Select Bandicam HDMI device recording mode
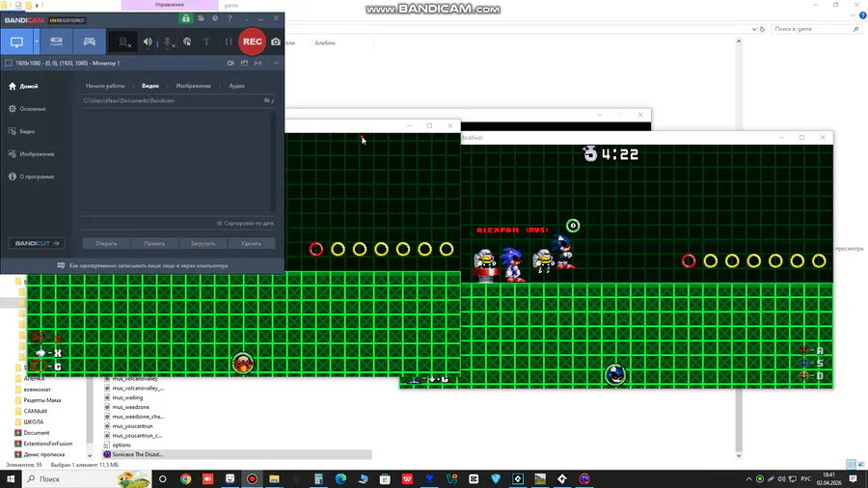Screen dimensions: 868x488 tap(57, 42)
